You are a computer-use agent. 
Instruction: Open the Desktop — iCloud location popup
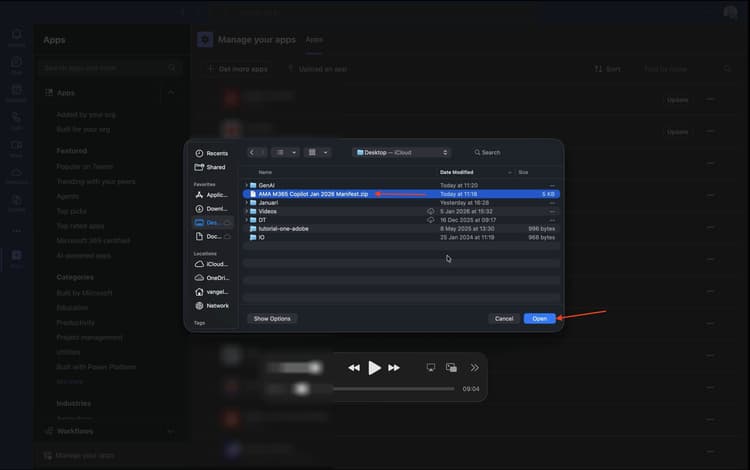point(402,153)
